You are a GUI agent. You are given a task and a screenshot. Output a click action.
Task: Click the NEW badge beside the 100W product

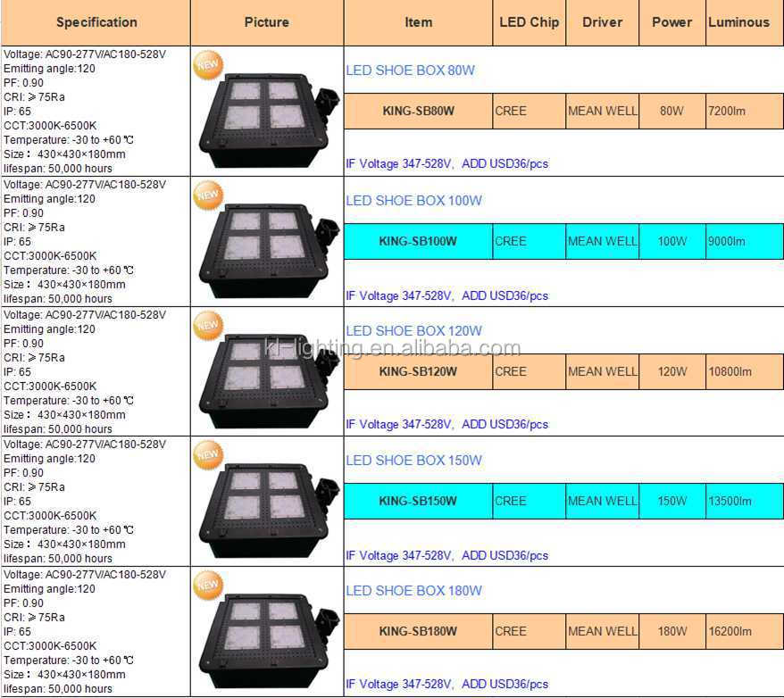pos(208,195)
